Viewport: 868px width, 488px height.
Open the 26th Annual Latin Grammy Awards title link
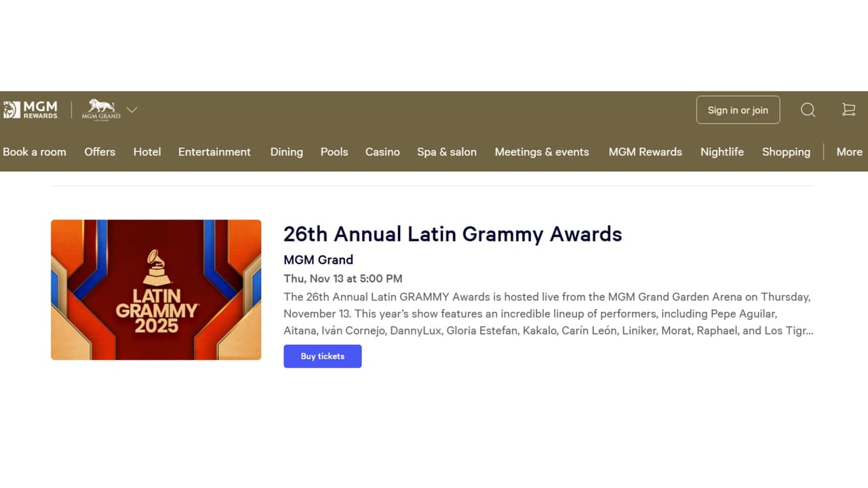[452, 234]
